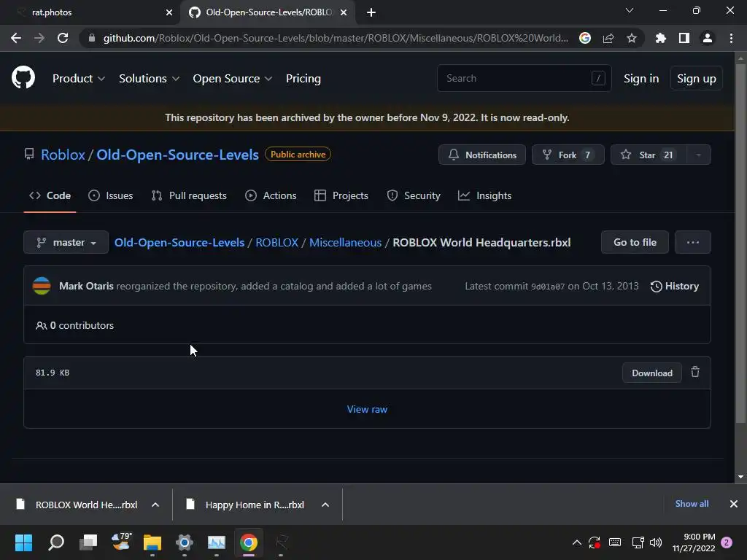
Task: Click Sign in
Action: click(x=641, y=79)
